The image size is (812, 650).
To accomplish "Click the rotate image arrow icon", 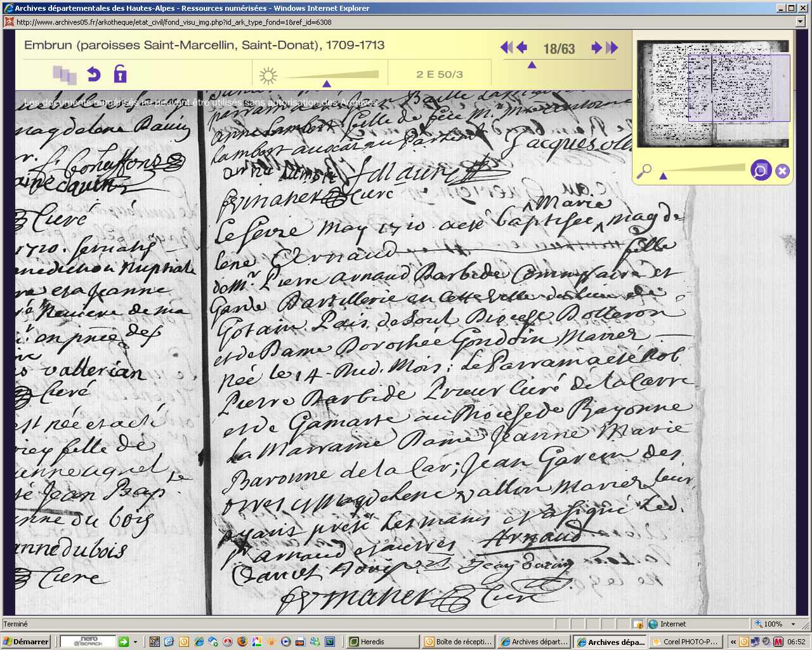I will coord(94,74).
